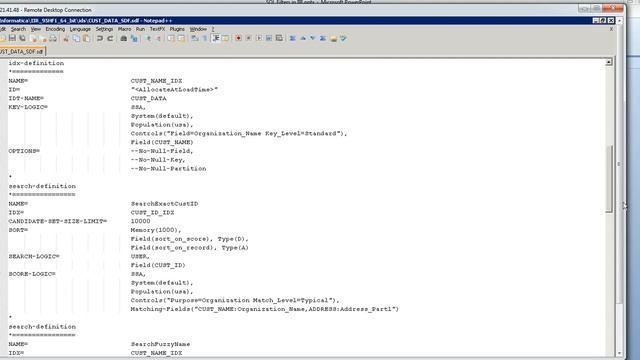Toggle synchronized vertical scrolling icon

171,38
